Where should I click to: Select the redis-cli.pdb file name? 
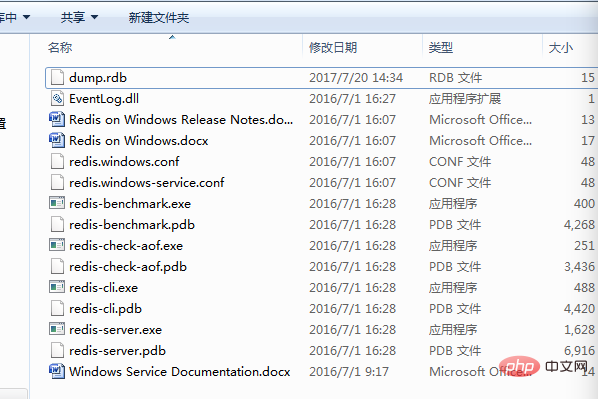click(106, 309)
